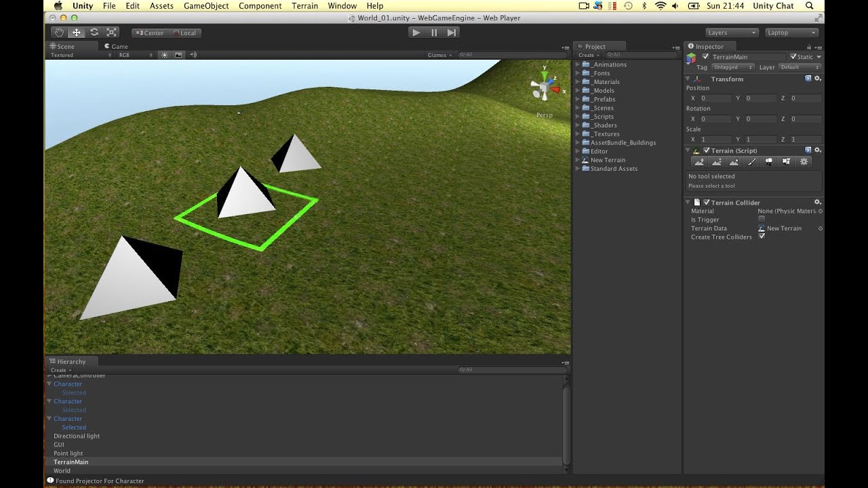This screenshot has height=488, width=868.
Task: Toggle the Local handle orientation button
Action: tap(184, 33)
